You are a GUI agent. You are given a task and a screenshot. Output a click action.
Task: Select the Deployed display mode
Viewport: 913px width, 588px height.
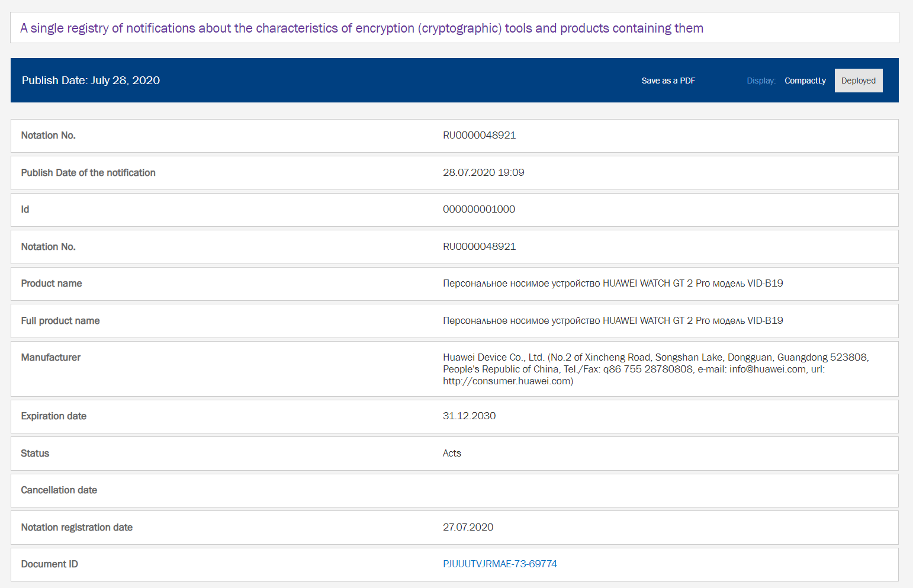[859, 81]
